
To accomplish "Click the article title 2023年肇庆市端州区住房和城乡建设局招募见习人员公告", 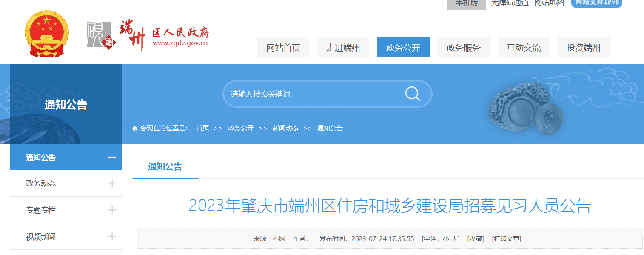I will coord(390,206).
